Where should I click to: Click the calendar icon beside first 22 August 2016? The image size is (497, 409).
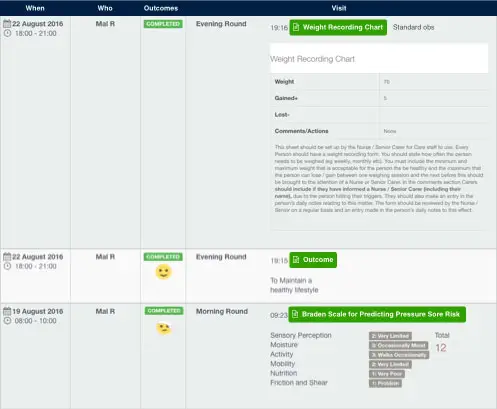[7, 24]
